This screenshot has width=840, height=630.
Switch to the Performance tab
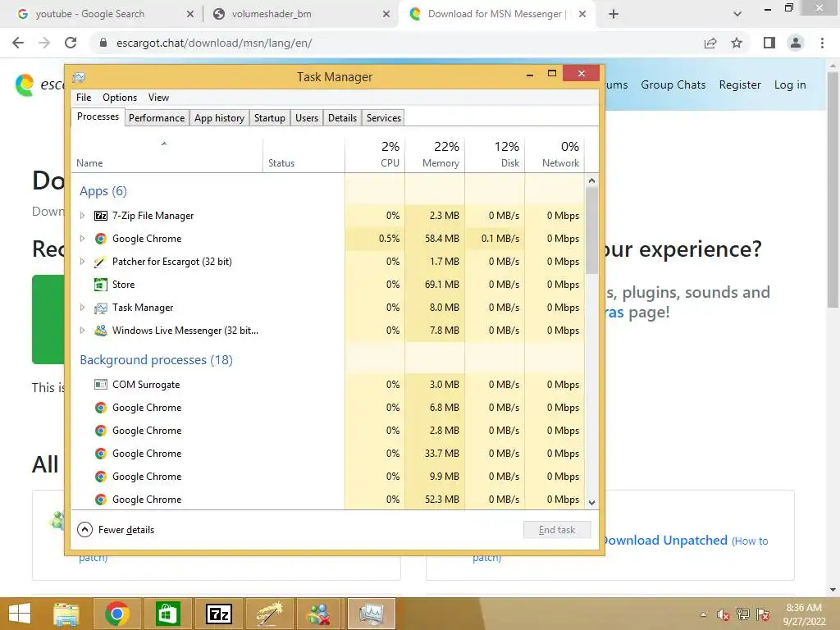[x=157, y=118]
